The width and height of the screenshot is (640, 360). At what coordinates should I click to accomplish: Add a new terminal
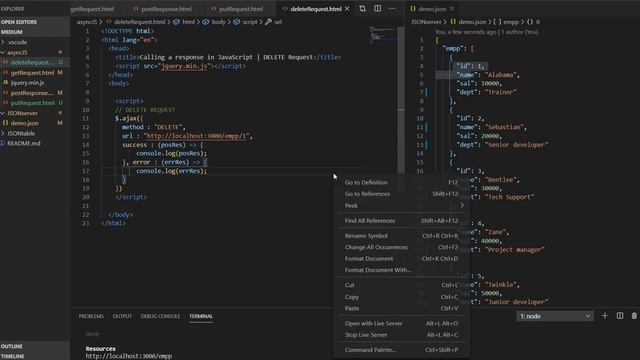[604, 316]
